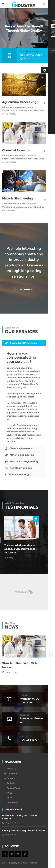Click the Twitter icon in footer
The width and height of the screenshot is (55, 868).
[11, 854]
